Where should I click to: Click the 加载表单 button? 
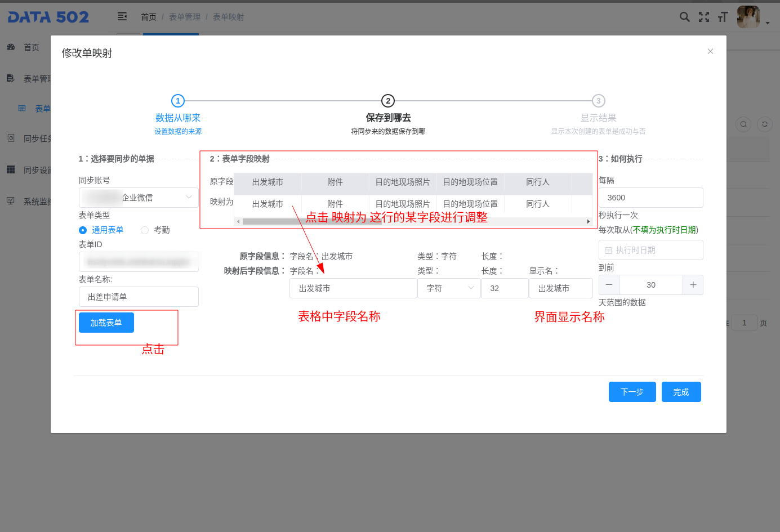(x=106, y=323)
